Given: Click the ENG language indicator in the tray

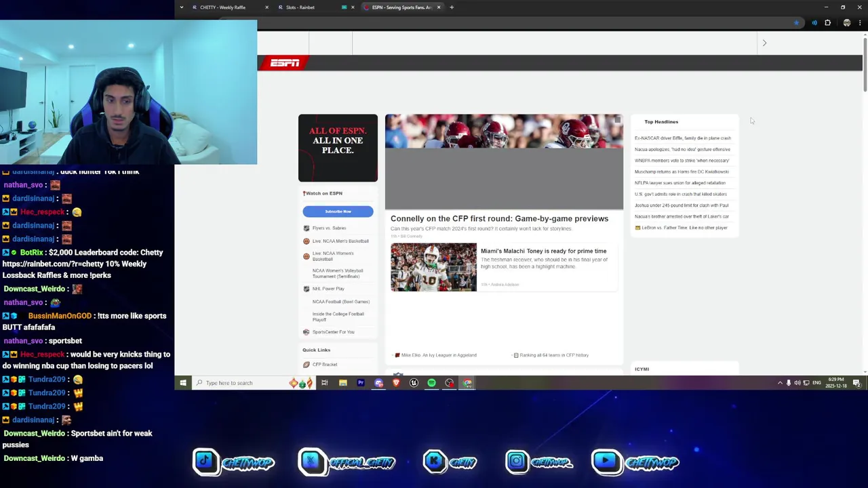Looking at the screenshot, I should (817, 383).
